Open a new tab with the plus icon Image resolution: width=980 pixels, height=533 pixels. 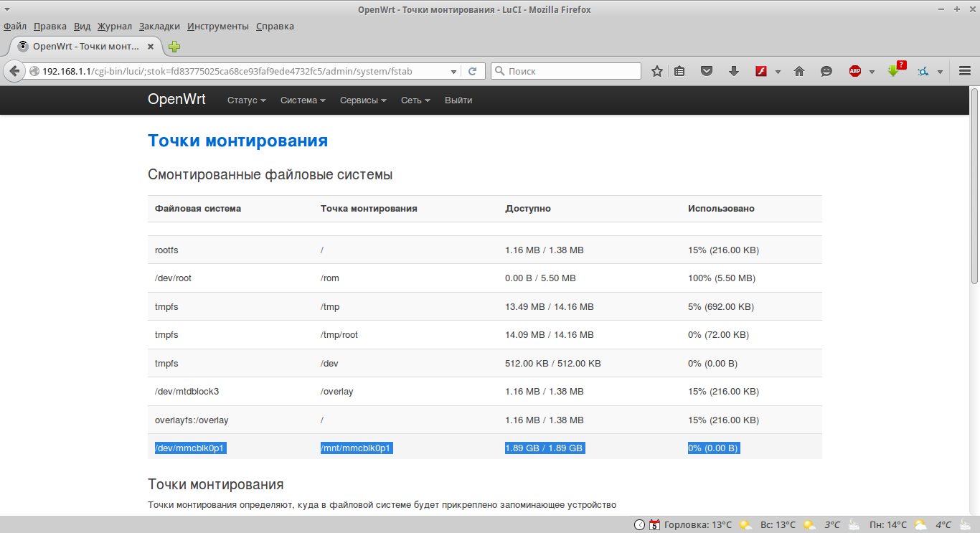(x=174, y=47)
